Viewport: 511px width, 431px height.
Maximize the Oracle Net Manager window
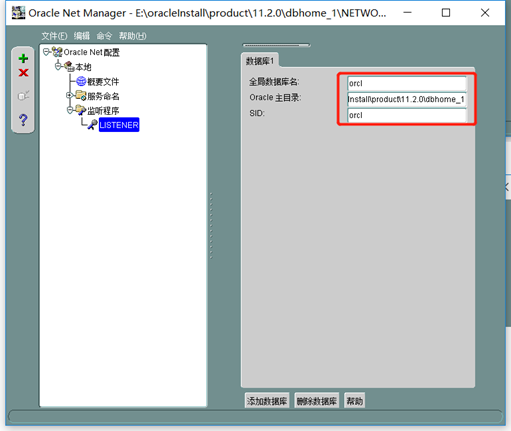point(446,13)
